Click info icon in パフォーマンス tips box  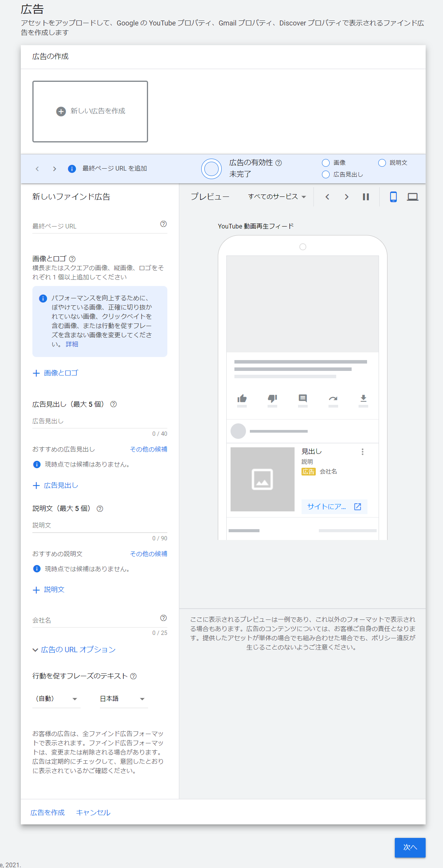43,298
